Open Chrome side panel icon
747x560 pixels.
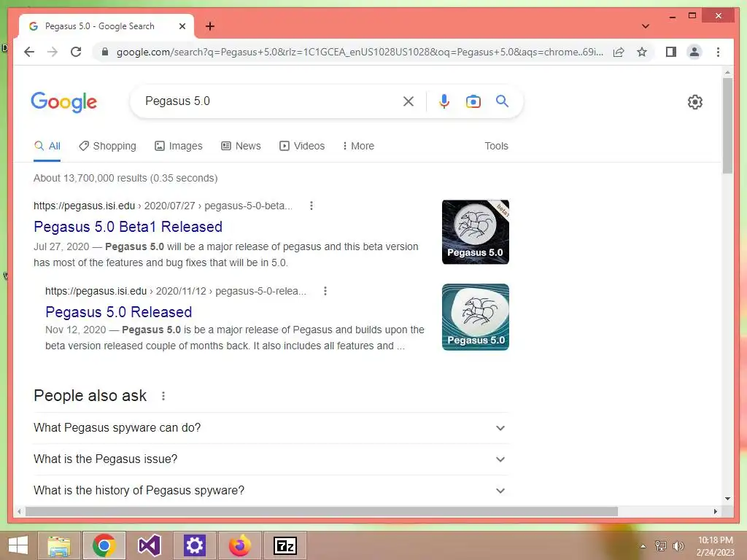[671, 52]
